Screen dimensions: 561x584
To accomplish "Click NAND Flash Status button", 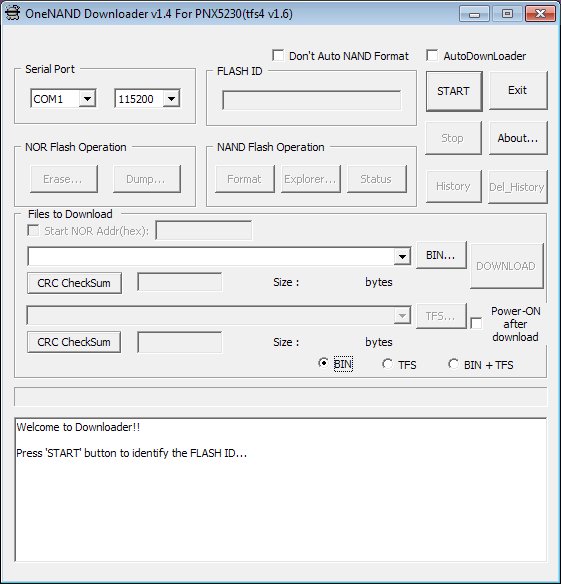I will click(377, 179).
